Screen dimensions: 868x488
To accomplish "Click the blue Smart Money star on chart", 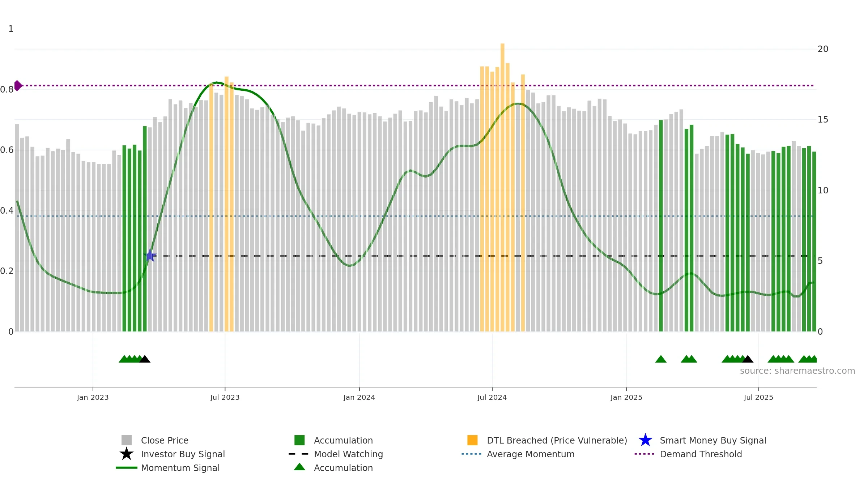I will click(150, 256).
